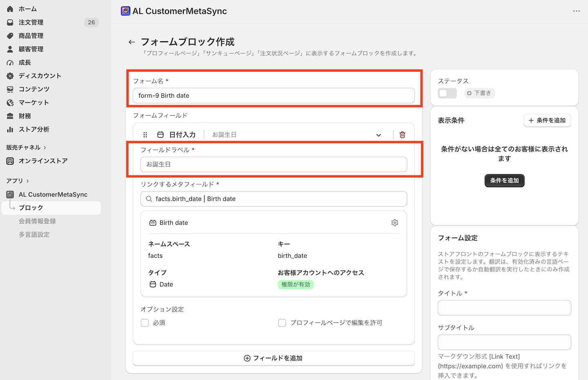Open the ホーム sidebar item
Screen dimensions: 588x380
(x=28, y=9)
